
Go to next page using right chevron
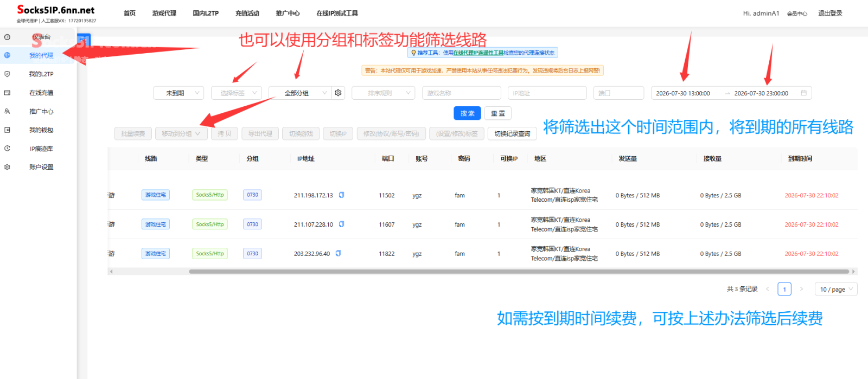pos(801,289)
